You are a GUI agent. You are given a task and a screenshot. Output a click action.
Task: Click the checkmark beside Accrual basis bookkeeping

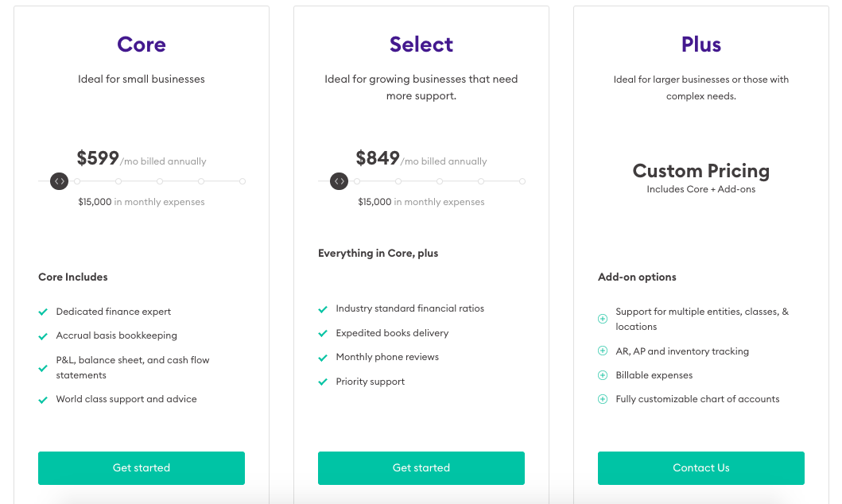pos(43,335)
